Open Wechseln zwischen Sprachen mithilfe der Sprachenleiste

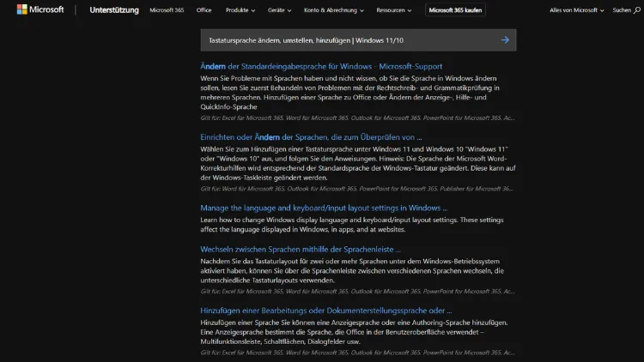[301, 249]
